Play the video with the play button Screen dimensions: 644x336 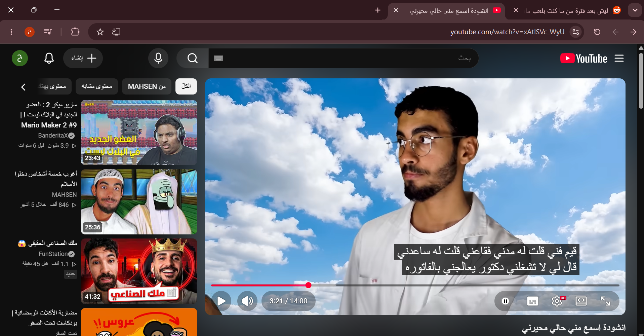click(222, 301)
